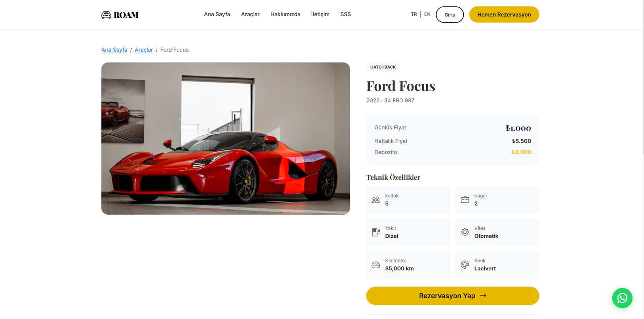Follow the Araçlar breadcrumb link
The height and width of the screenshot is (319, 644).
pyautogui.click(x=144, y=50)
